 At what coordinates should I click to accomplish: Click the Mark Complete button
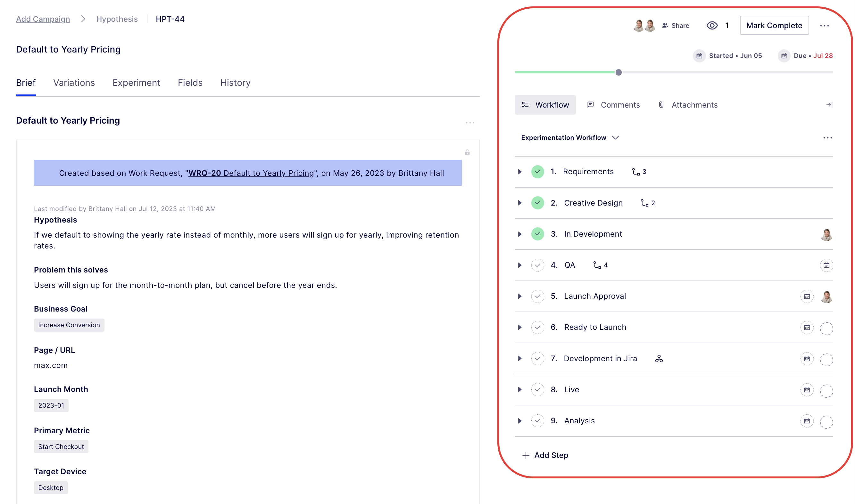(774, 26)
